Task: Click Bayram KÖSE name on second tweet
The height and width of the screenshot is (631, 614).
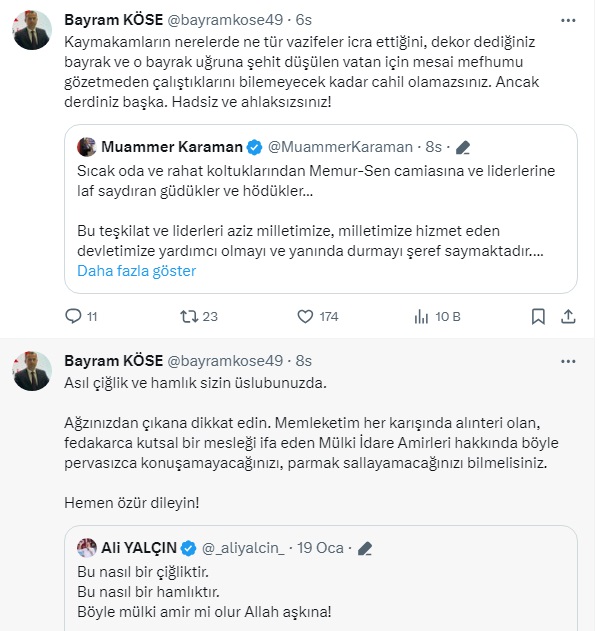Action: [107, 360]
